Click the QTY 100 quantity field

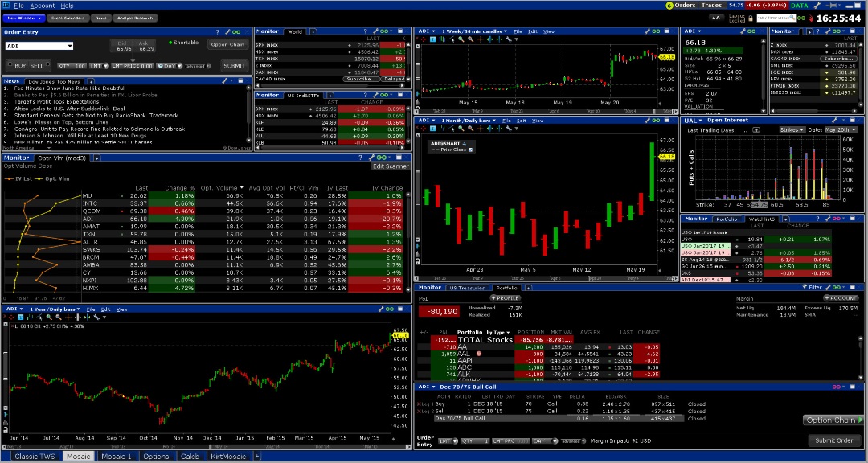point(72,66)
